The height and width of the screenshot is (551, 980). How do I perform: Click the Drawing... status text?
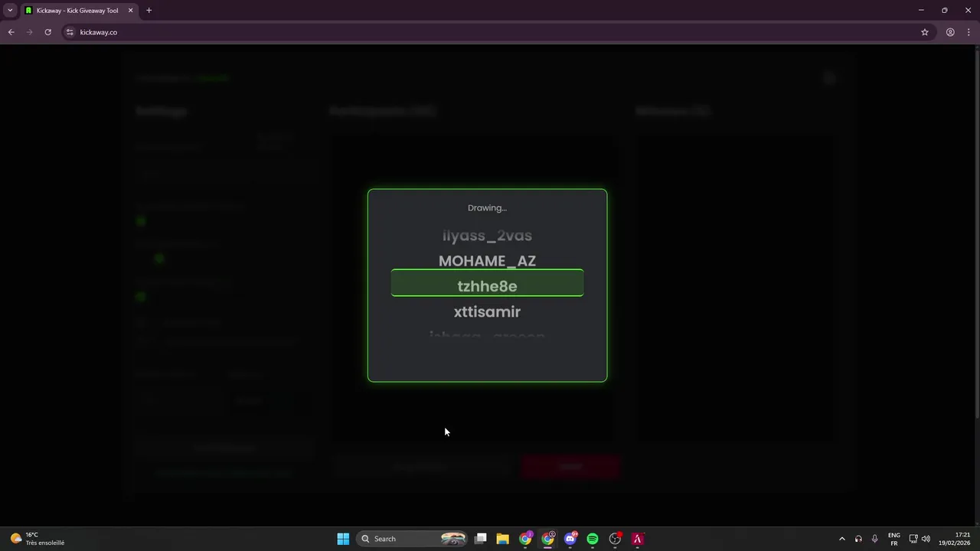coord(487,208)
